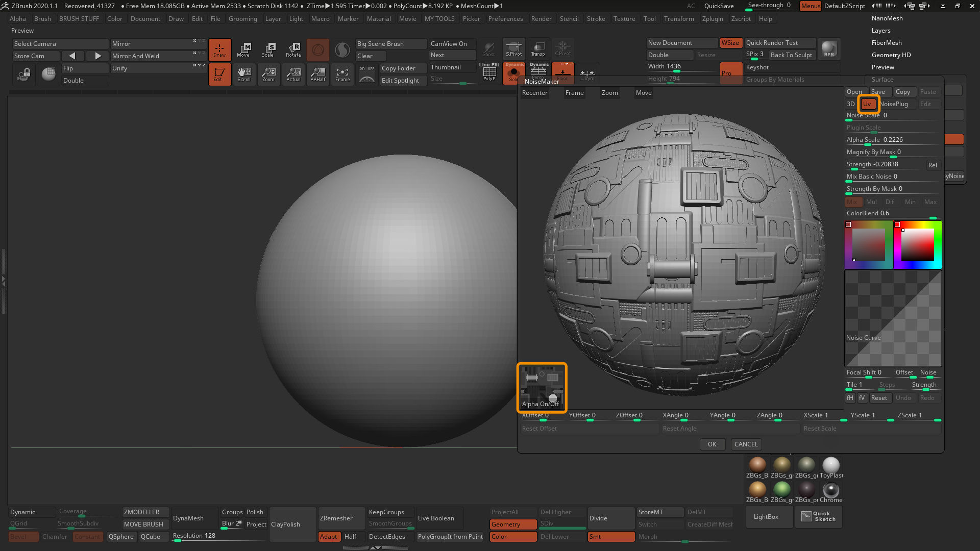
Task: Activate the Rotate transform icon
Action: tap(293, 49)
